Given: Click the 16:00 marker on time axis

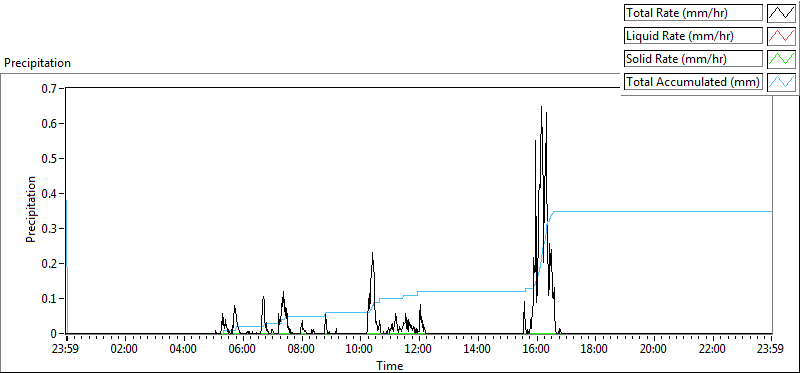Looking at the screenshot, I should click(537, 350).
